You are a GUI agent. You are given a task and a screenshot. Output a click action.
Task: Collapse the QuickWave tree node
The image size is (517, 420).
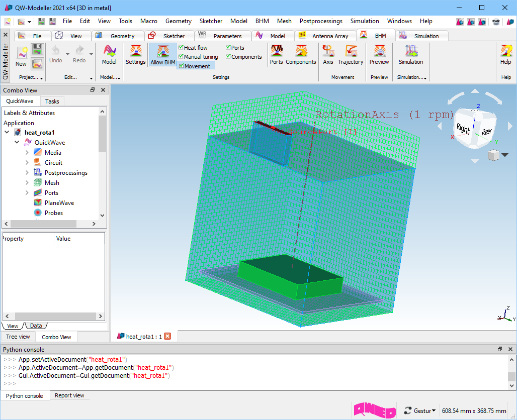tap(17, 142)
